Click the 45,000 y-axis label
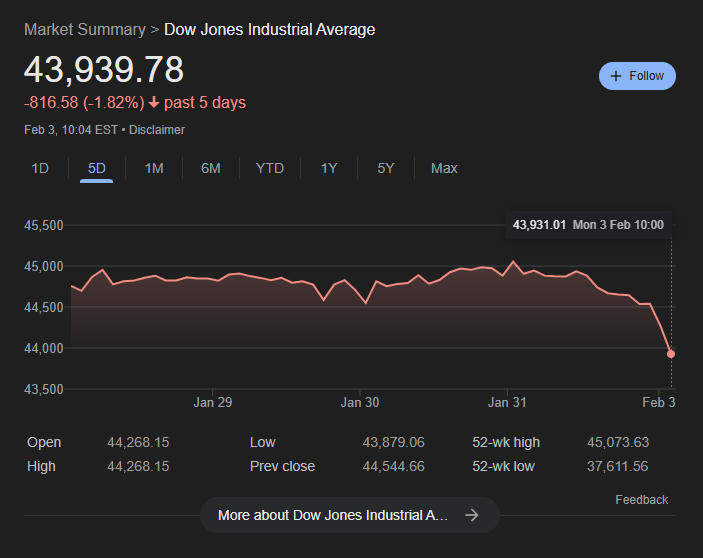 coord(43,266)
